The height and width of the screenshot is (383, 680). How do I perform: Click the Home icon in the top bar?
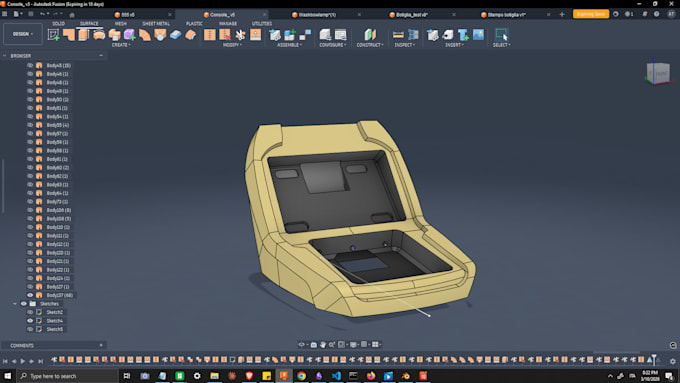(72, 14)
